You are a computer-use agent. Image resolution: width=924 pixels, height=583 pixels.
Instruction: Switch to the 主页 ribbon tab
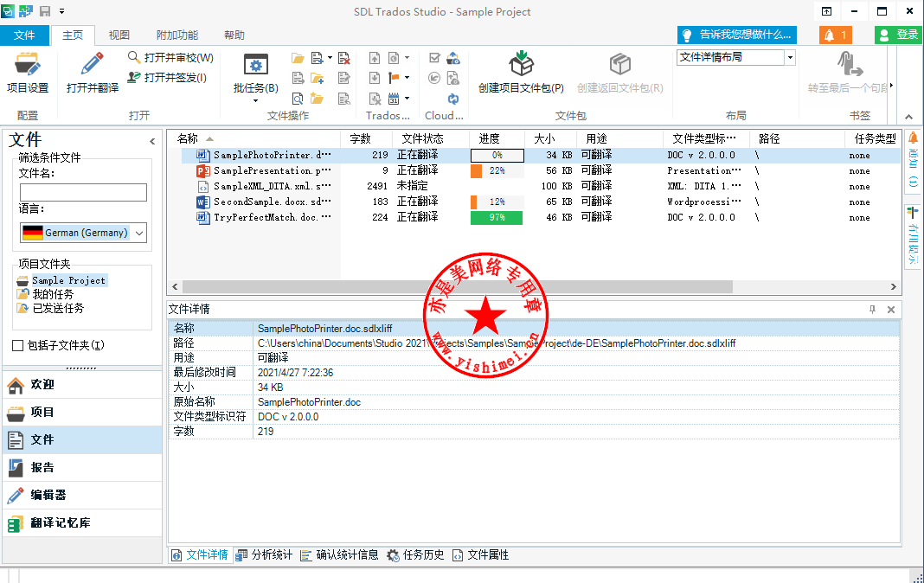click(73, 35)
